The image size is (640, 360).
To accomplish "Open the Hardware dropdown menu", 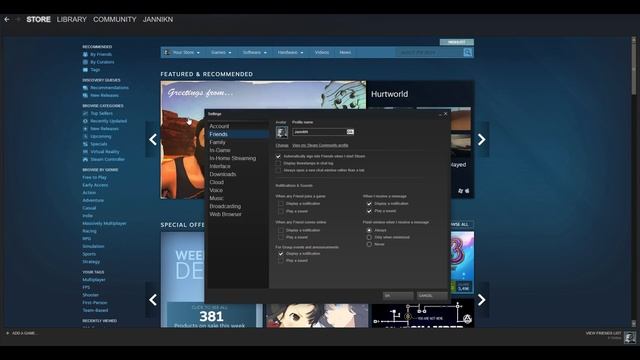I will pyautogui.click(x=290, y=52).
